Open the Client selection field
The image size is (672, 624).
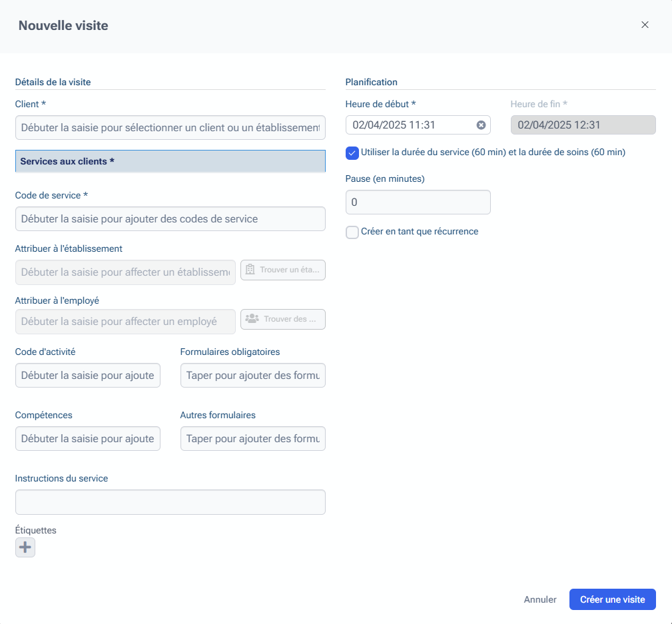(170, 127)
